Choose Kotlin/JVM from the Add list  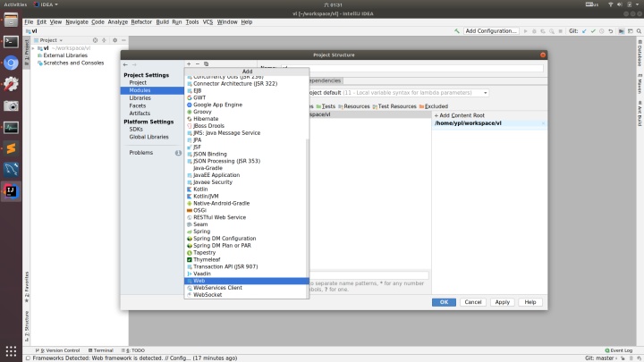pos(247,196)
